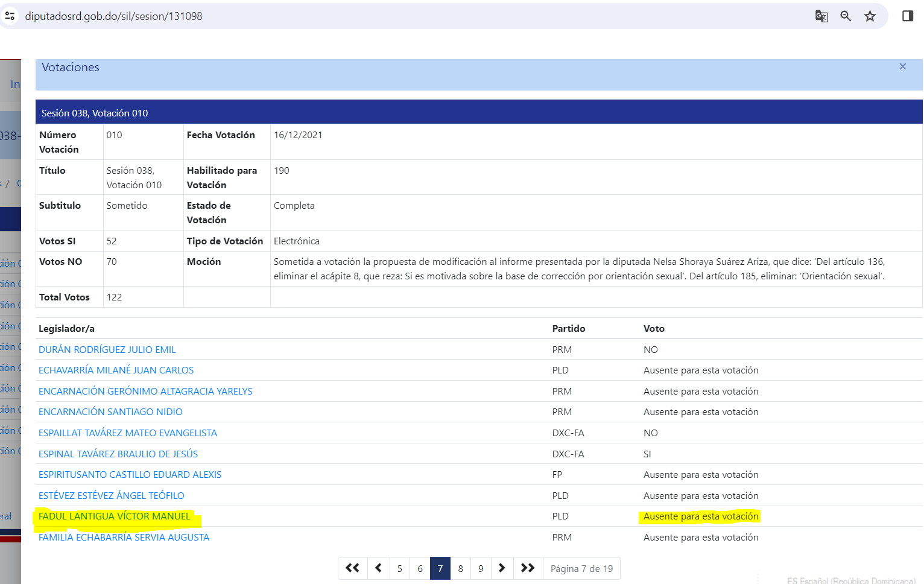Image resolution: width=924 pixels, height=584 pixels.
Task: Click the Votaciones dialog title
Action: coord(71,68)
